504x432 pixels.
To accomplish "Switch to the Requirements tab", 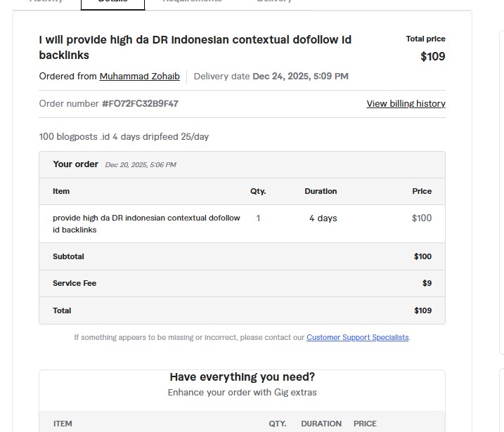I will [x=192, y=2].
